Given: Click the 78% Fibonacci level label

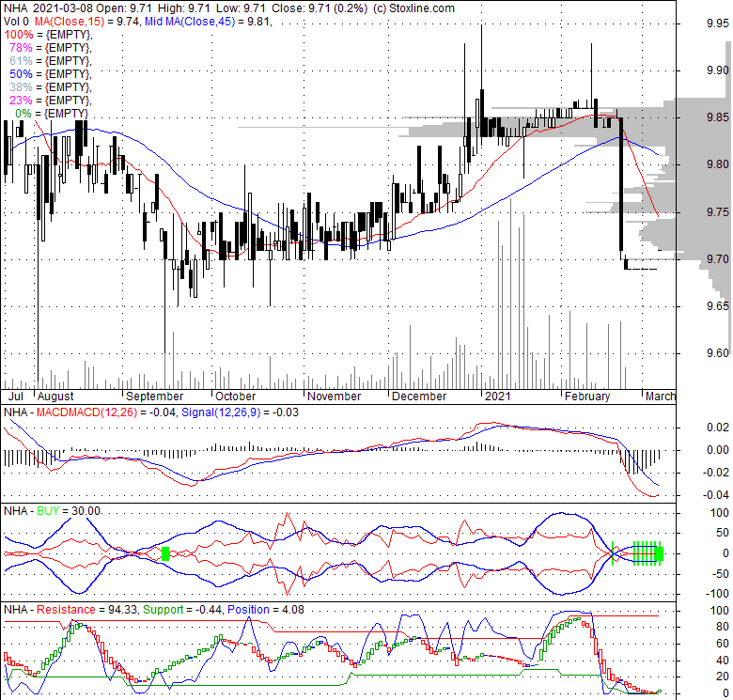Looking at the screenshot, I should point(21,48).
